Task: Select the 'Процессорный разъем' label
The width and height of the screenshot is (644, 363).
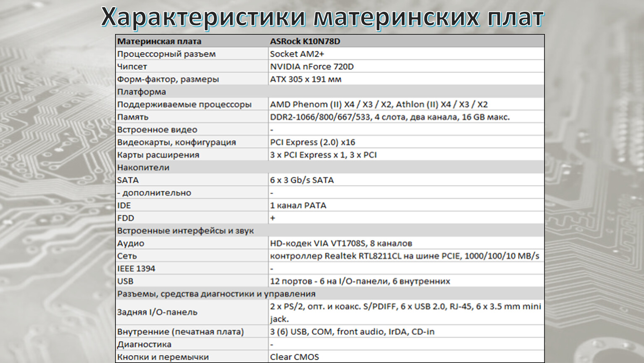Action: click(166, 54)
